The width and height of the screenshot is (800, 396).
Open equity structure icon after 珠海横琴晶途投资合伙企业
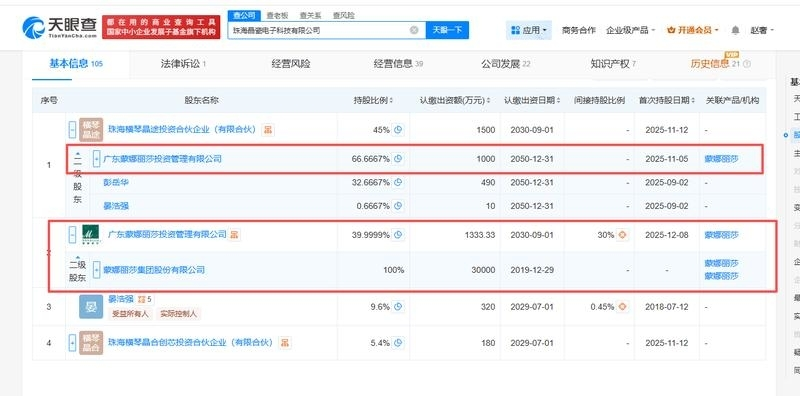click(268, 130)
